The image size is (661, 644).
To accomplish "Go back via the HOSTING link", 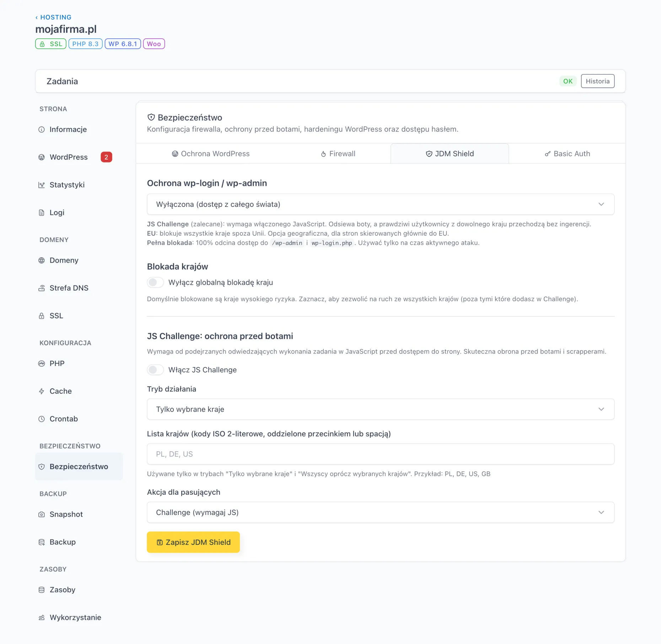I will (x=53, y=17).
